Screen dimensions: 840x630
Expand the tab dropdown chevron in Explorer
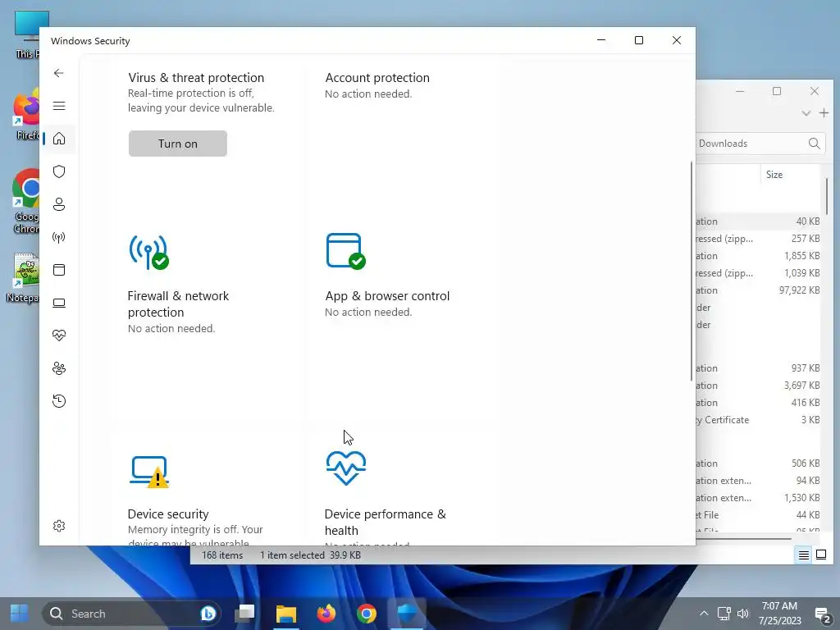(x=806, y=113)
